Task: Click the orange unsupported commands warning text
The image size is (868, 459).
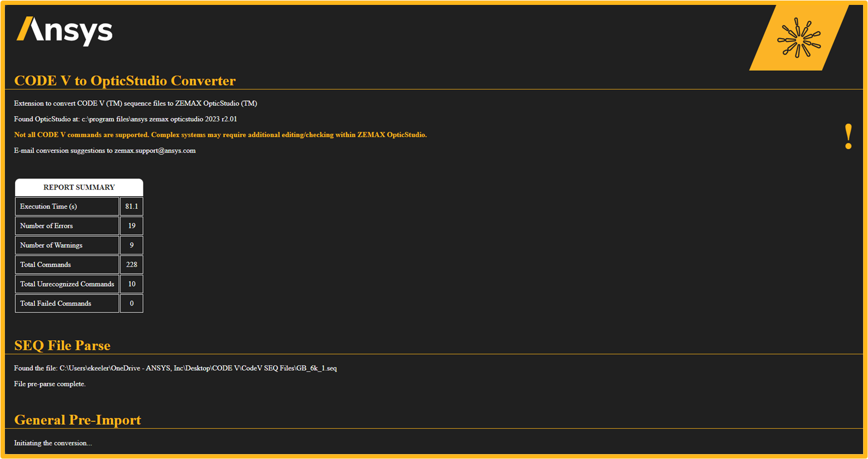Action: click(x=220, y=135)
